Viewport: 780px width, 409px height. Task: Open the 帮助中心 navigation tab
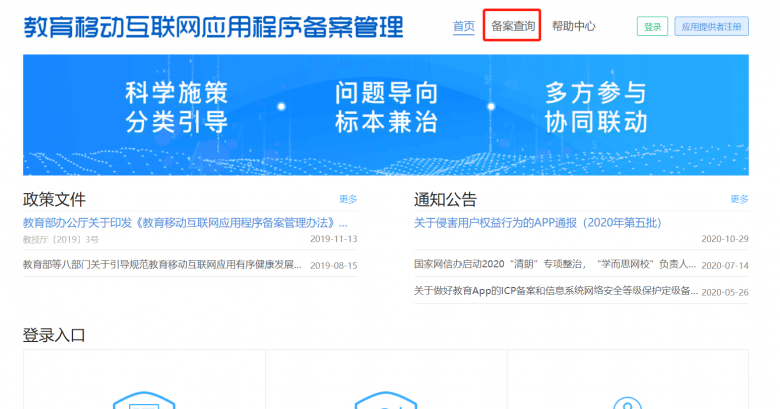point(574,26)
